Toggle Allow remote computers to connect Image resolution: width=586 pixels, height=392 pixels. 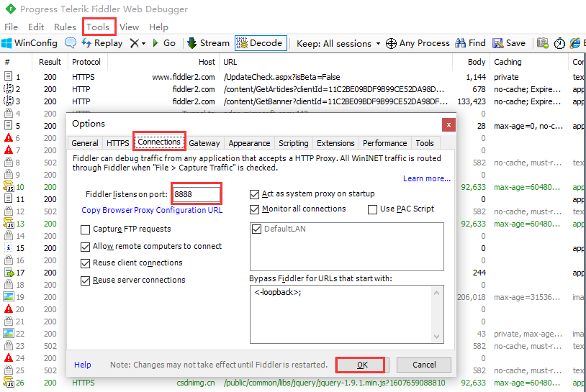(x=85, y=247)
